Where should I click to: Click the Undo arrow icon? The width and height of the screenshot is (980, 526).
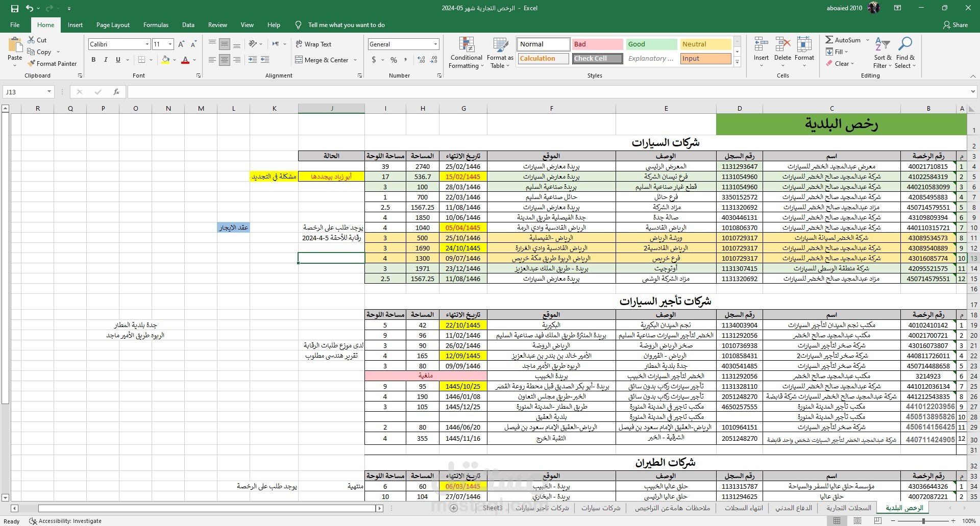click(30, 8)
